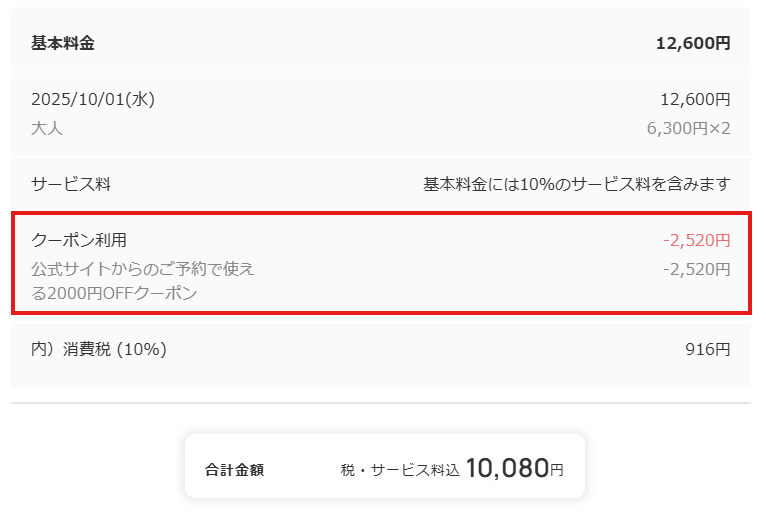The width and height of the screenshot is (766, 512).
Task: Click the 合計金額 label
Action: 234,469
